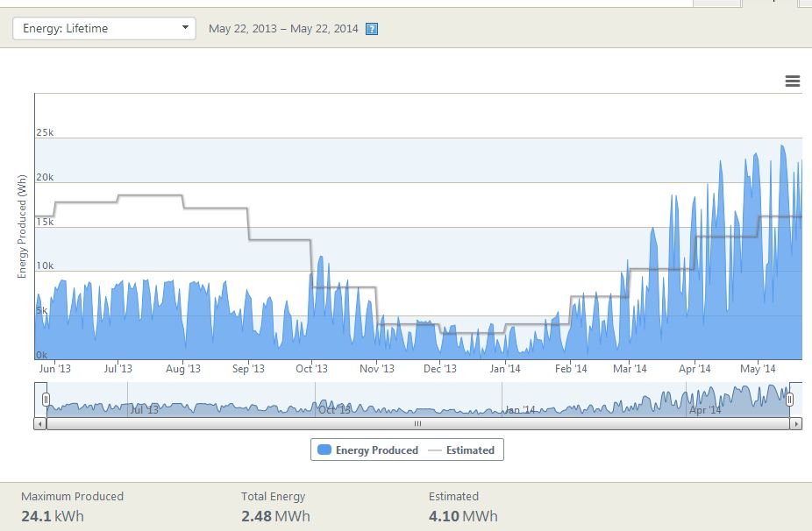This screenshot has width=812, height=531.
Task: Click the Energy Produced (Wh) y-axis title
Action: [x=22, y=226]
